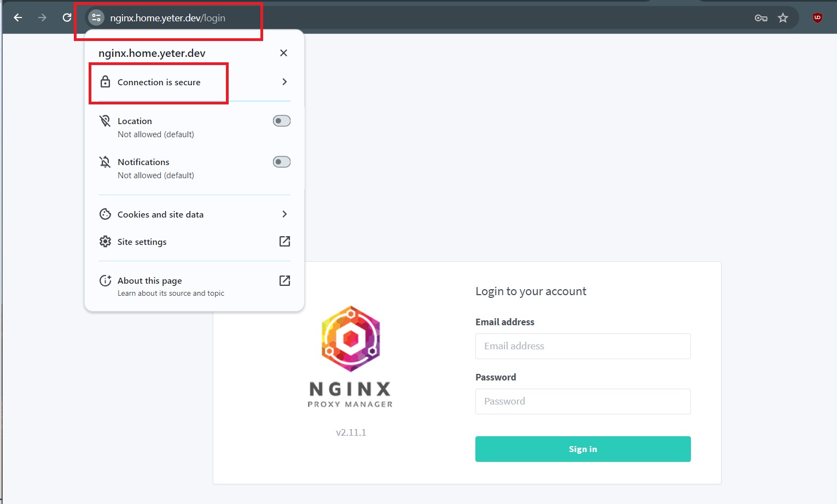
Task: Expand Cookies and site data chevron
Action: coord(284,214)
